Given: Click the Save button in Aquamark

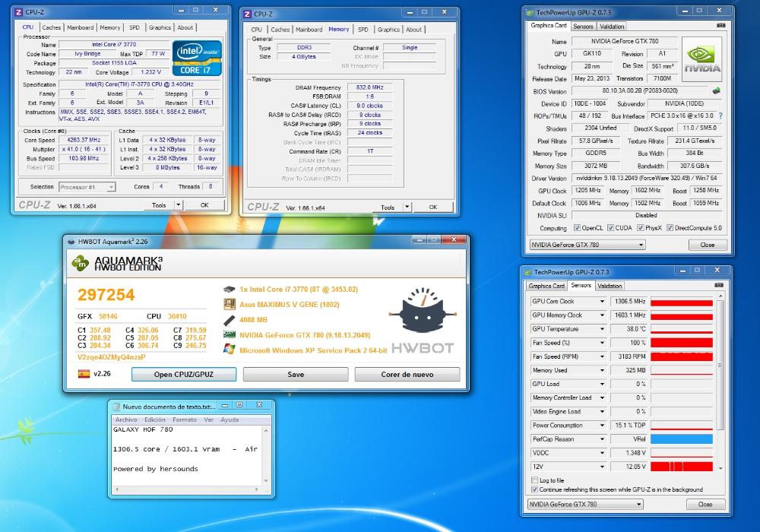Looking at the screenshot, I should (x=296, y=374).
